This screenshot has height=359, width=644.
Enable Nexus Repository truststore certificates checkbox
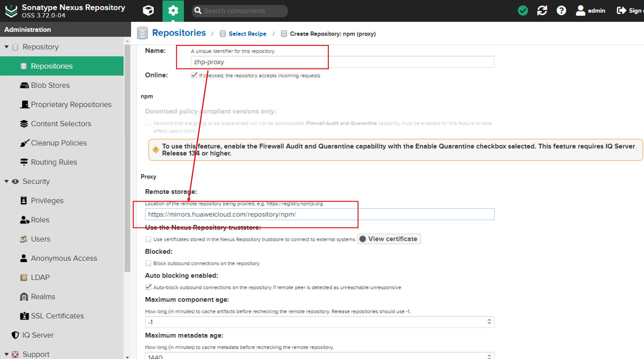pyautogui.click(x=148, y=239)
